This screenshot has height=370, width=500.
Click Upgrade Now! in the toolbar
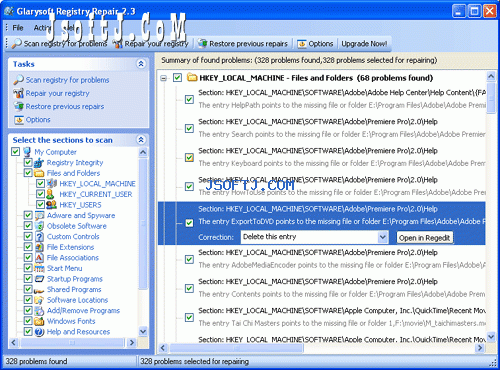point(364,44)
